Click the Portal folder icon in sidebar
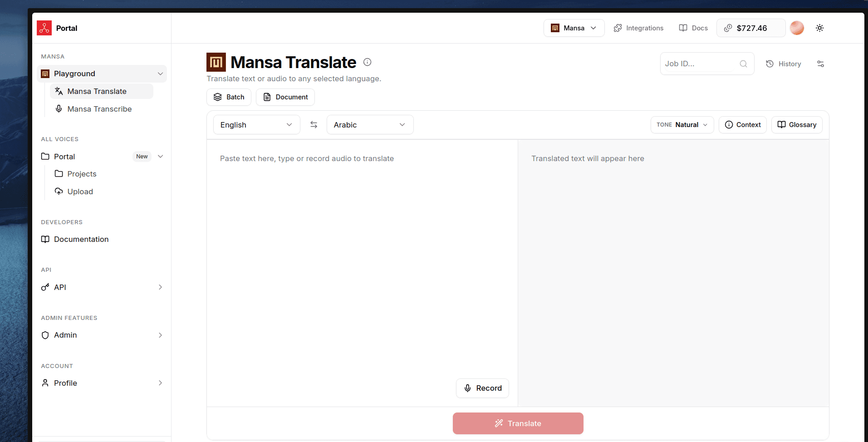This screenshot has height=442, width=868. coord(45,157)
